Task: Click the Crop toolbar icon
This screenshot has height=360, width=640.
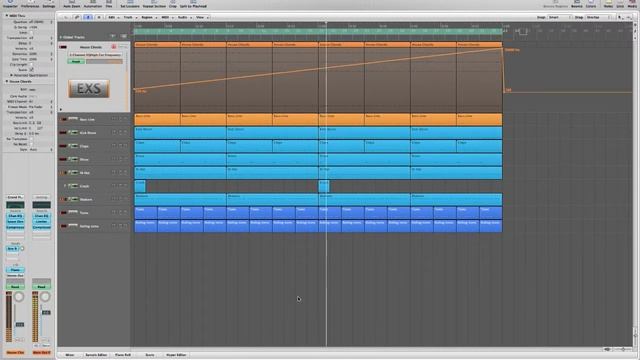Action: click(173, 4)
